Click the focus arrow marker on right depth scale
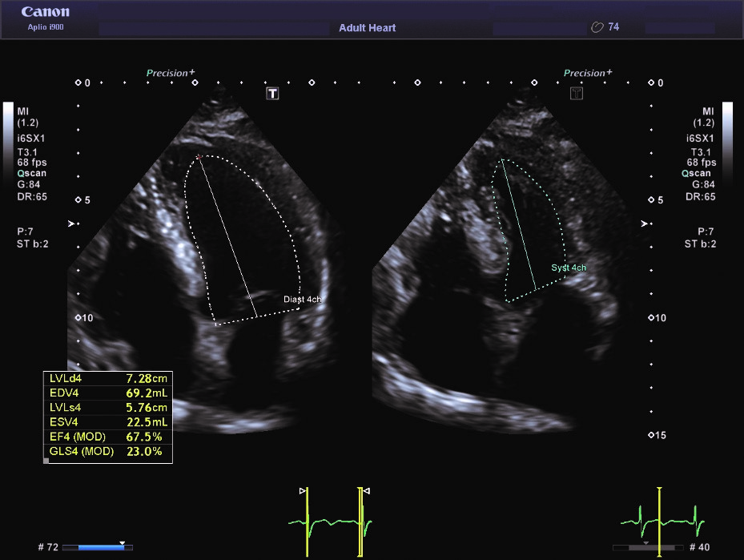744x560 pixels. (x=645, y=224)
